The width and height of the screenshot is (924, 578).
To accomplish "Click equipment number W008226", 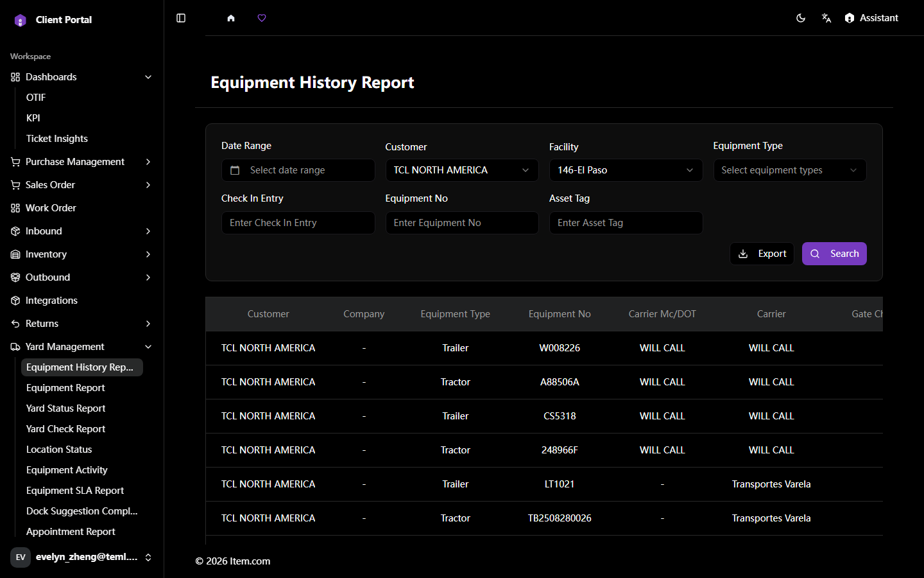I will point(560,348).
